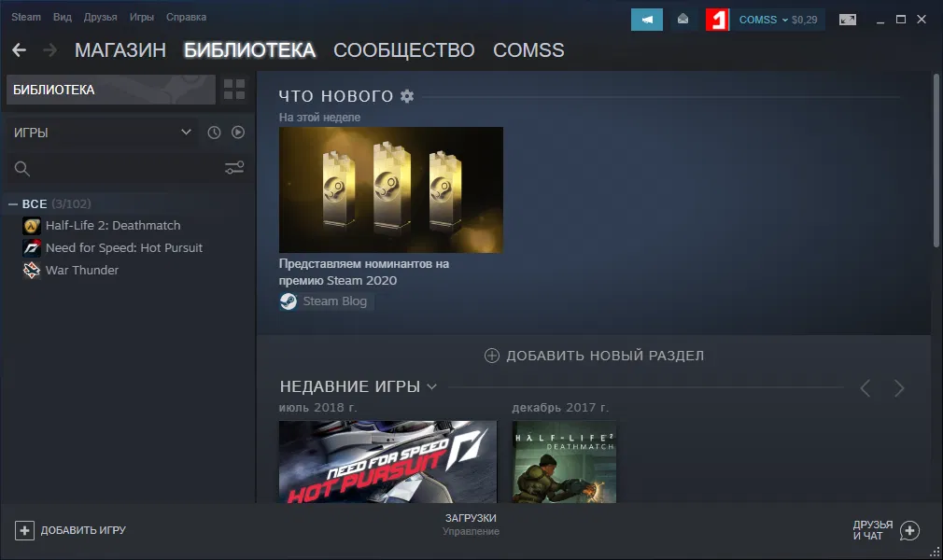Expand the ИГРЫ filter dropdown
The image size is (943, 560).
click(186, 133)
